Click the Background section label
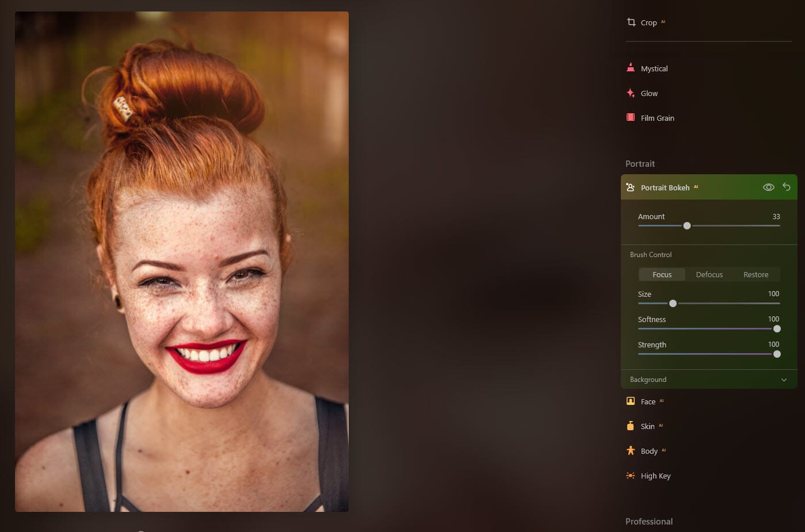This screenshot has height=532, width=805. [x=648, y=380]
